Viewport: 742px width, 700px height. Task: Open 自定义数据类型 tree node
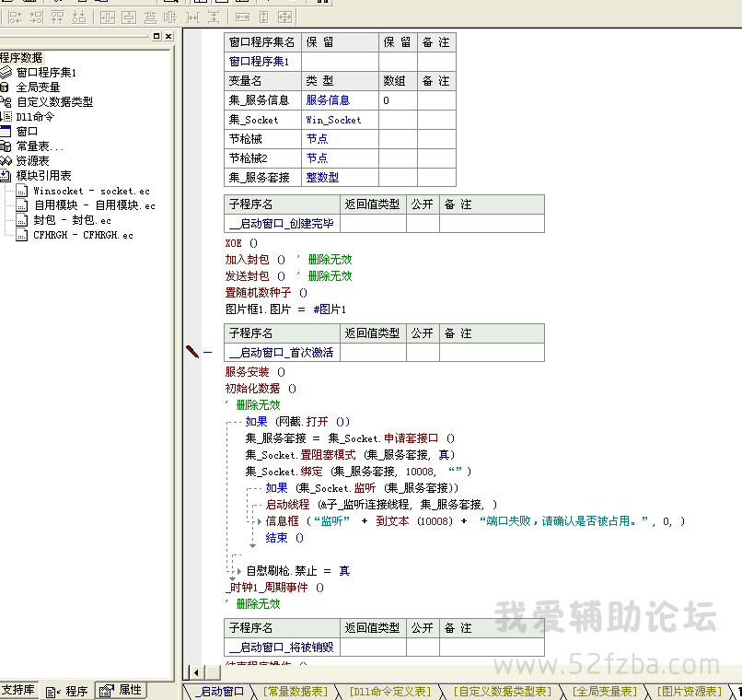55,101
